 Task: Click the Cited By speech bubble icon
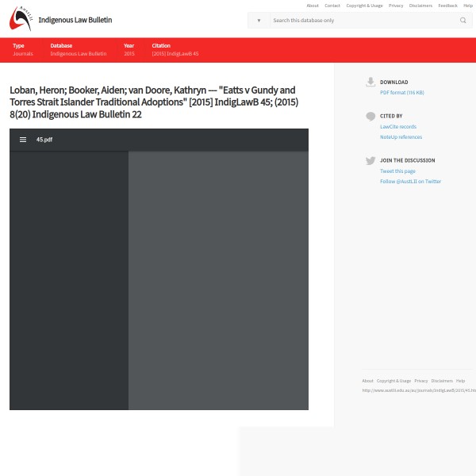pos(370,116)
